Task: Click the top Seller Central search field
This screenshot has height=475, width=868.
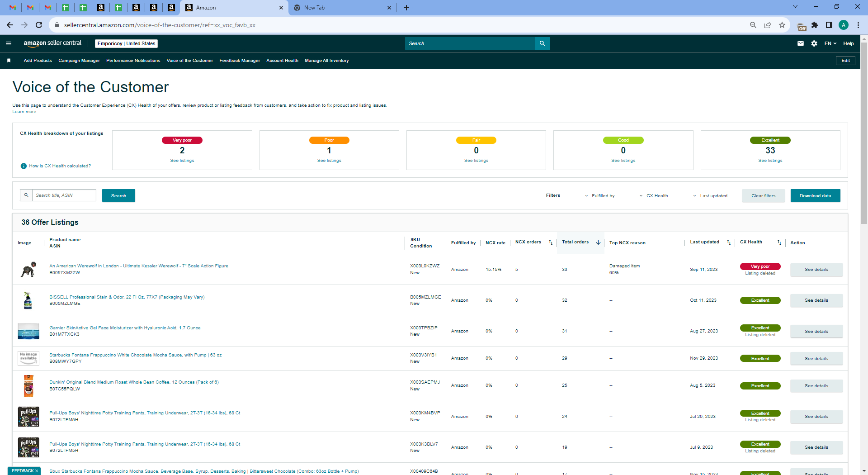Action: tap(470, 43)
